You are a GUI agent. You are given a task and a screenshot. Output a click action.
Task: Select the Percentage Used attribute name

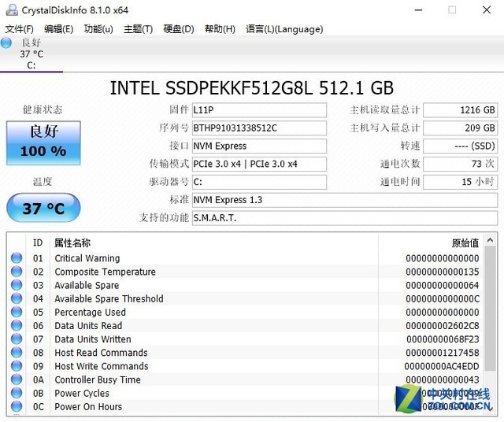(x=90, y=312)
